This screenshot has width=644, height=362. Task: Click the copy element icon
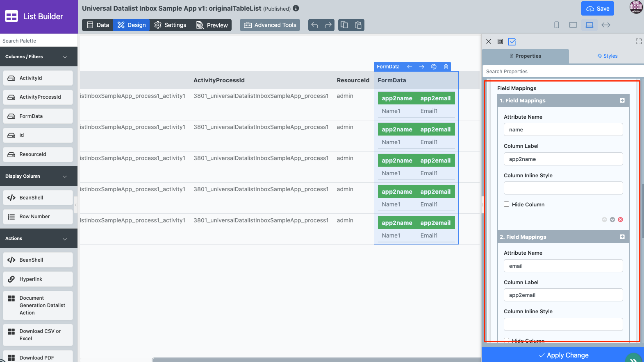pos(344,25)
